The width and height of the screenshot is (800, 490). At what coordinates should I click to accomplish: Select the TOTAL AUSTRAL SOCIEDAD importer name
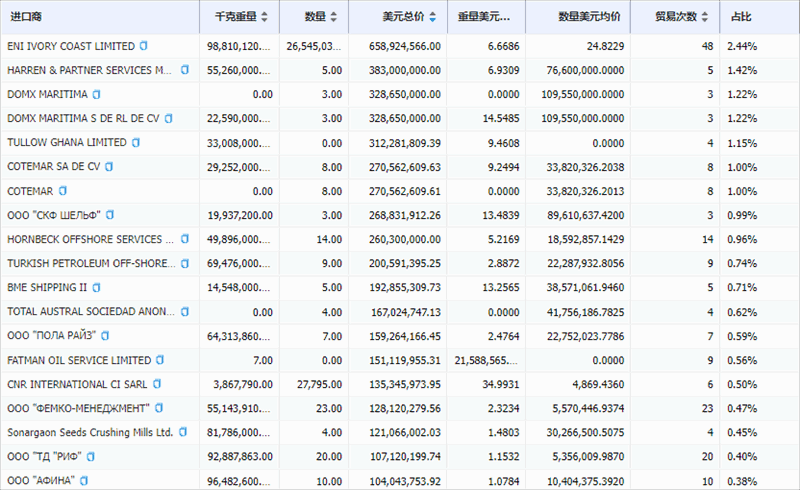[90, 311]
